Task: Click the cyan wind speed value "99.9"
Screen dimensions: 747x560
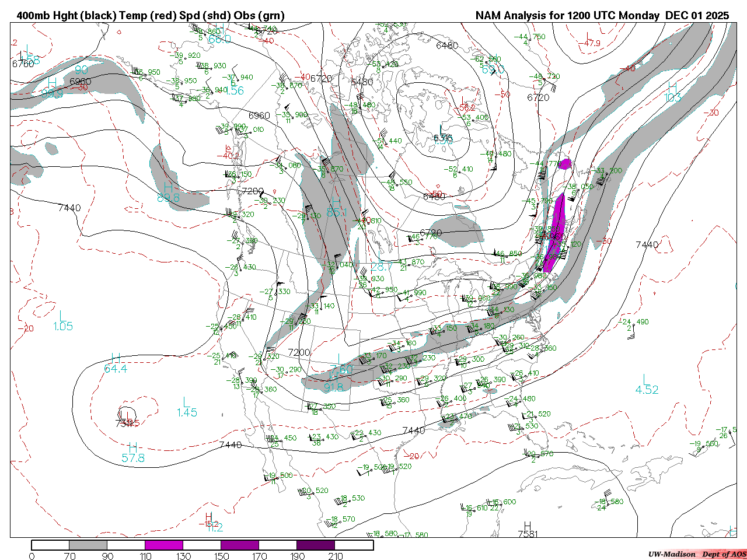Action: coord(53,93)
